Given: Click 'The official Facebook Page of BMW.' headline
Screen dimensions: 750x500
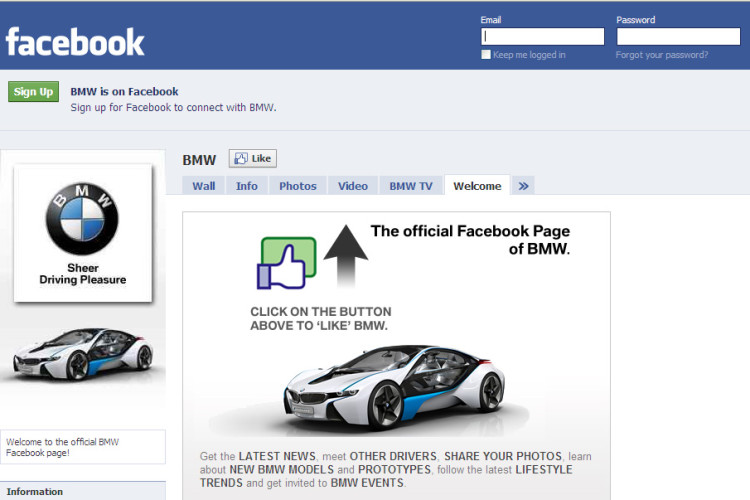Looking at the screenshot, I should pos(471,240).
